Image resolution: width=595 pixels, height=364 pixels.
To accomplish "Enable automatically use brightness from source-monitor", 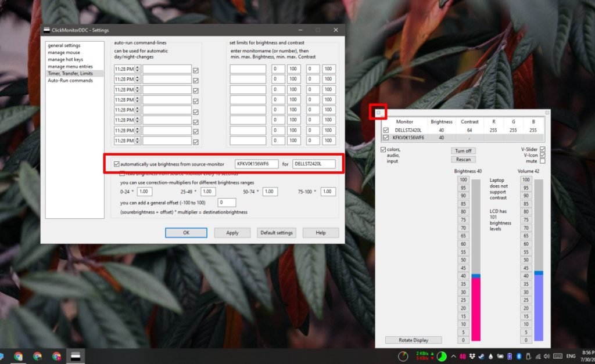I will tap(116, 163).
